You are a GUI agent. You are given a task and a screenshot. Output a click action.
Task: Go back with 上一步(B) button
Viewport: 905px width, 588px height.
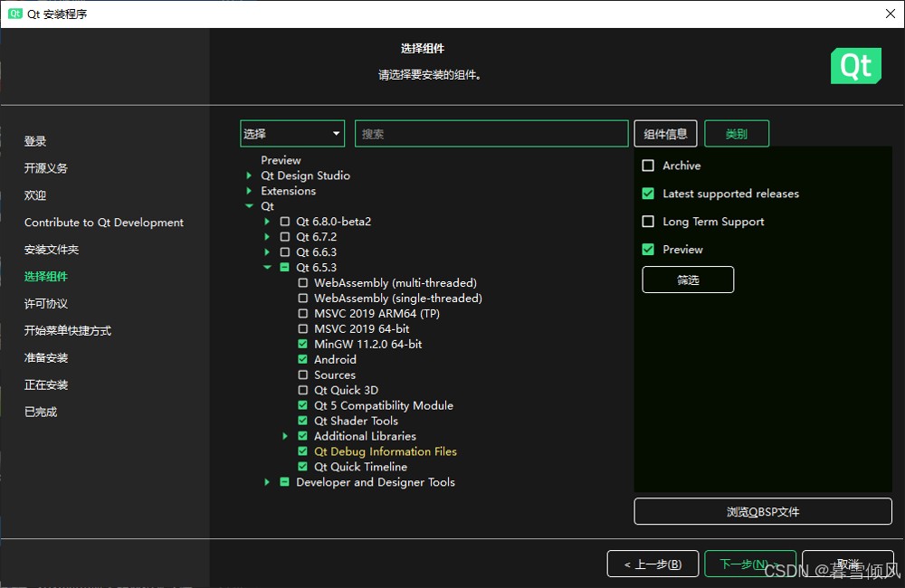pyautogui.click(x=653, y=564)
